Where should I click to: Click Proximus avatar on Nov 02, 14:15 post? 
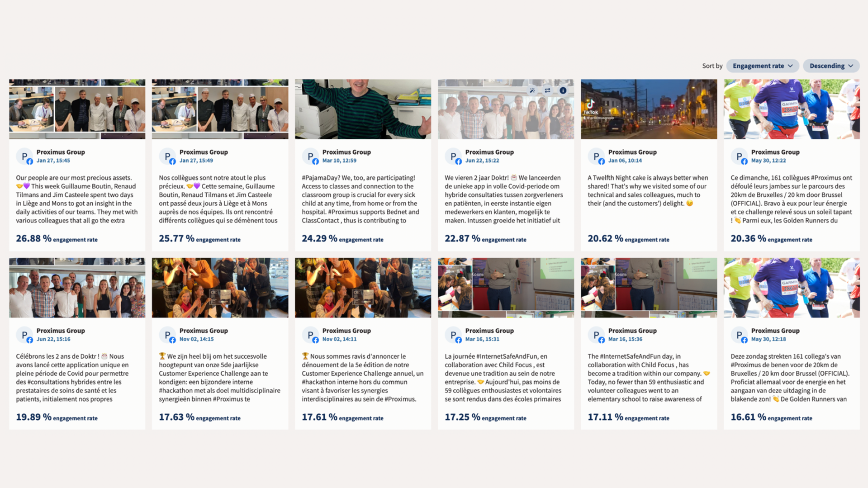pos(167,335)
